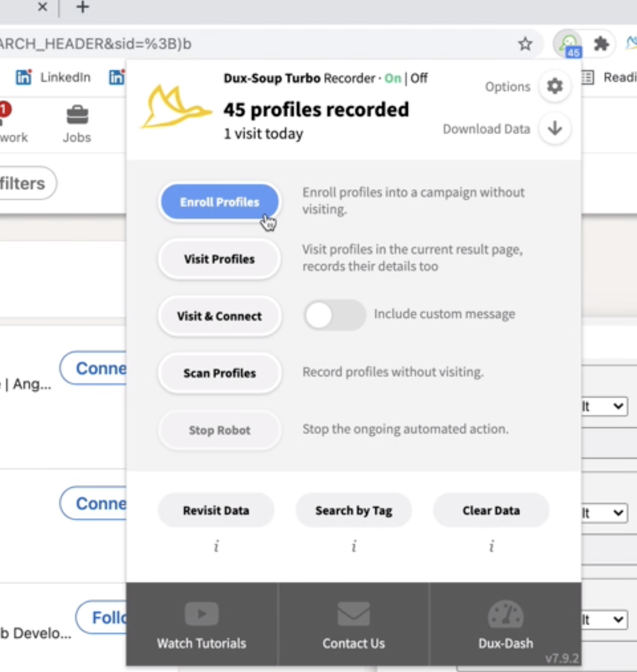Click 'Visit profiles in the current result page' description
This screenshot has width=637, height=672.
[x=412, y=257]
